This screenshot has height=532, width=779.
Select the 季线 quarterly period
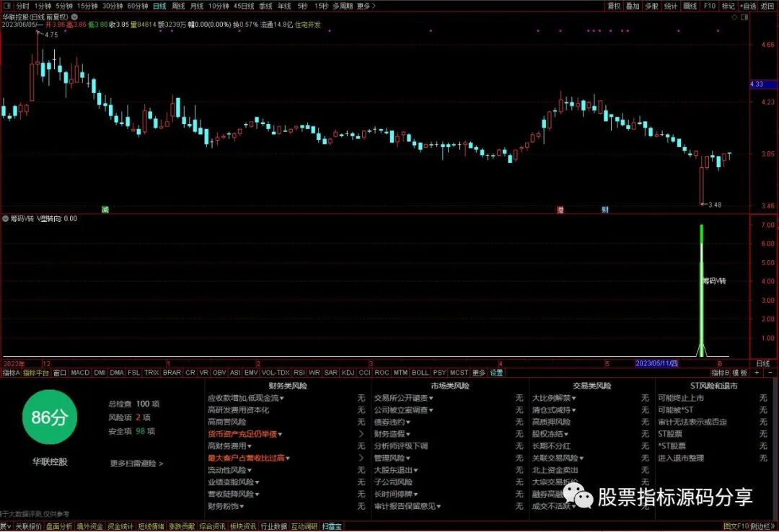point(265,6)
